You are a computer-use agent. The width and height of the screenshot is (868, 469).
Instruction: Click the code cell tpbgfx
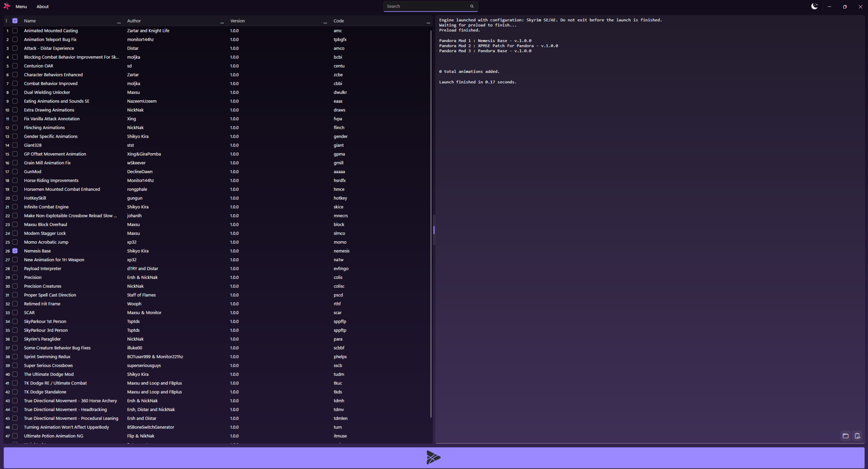click(x=340, y=39)
